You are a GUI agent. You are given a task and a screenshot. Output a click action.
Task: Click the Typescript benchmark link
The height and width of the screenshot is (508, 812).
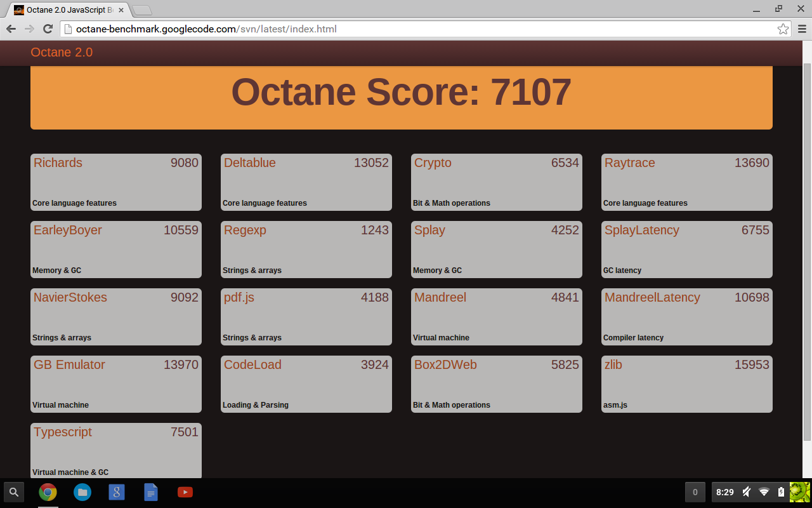tap(63, 432)
